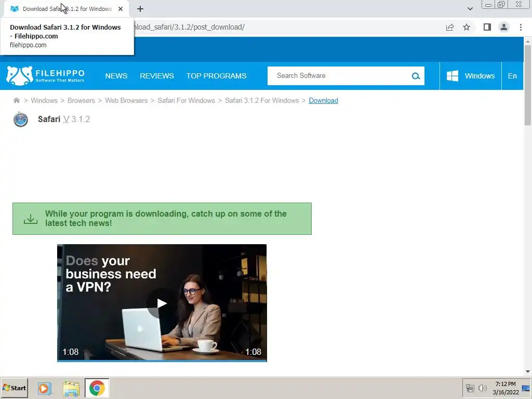Open Chrome's three-dot menu
The width and height of the screenshot is (532, 399).
pyautogui.click(x=521, y=27)
